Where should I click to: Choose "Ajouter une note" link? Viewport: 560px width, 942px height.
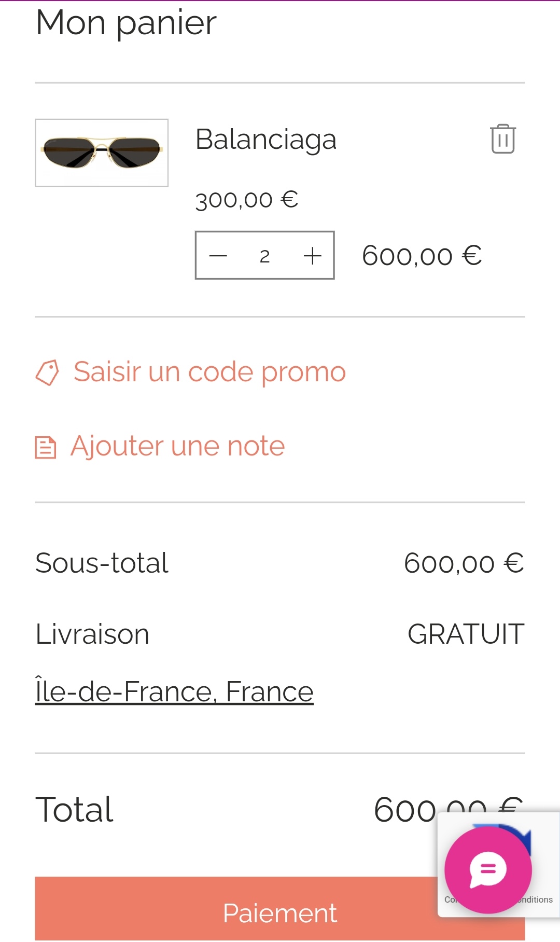tap(177, 446)
